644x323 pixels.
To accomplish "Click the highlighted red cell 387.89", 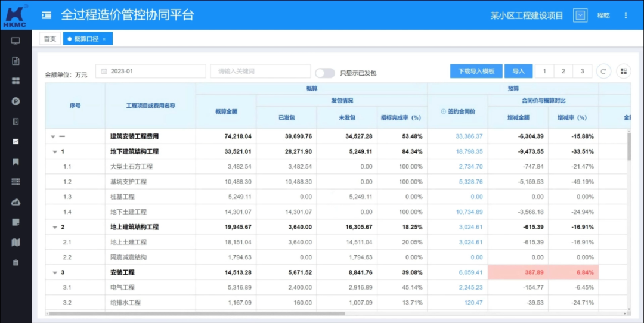I will (x=518, y=272).
